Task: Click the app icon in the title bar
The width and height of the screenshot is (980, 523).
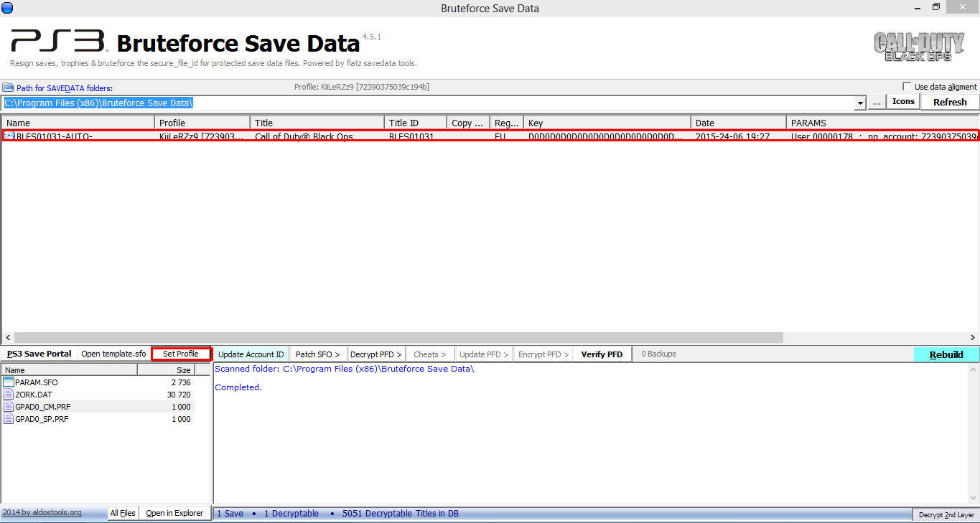Action: point(8,8)
